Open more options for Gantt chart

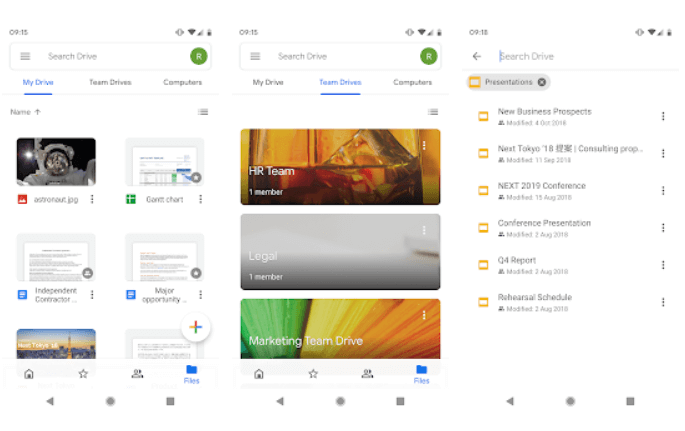point(201,199)
